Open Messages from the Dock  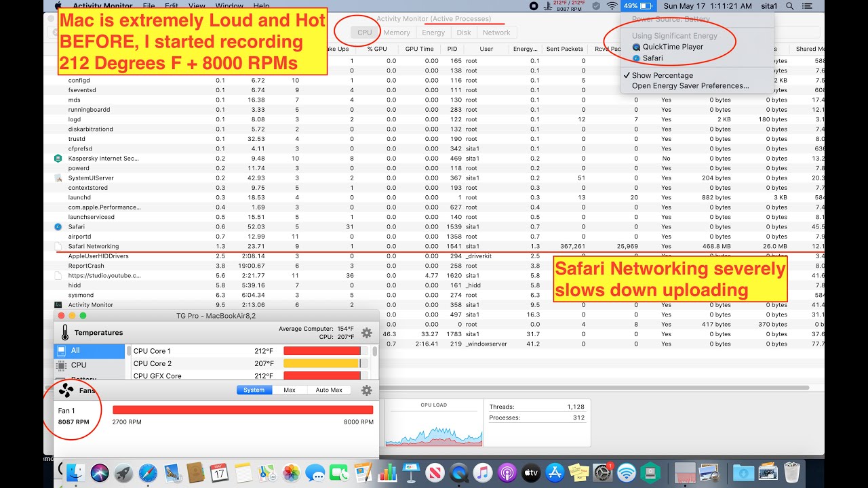[315, 472]
